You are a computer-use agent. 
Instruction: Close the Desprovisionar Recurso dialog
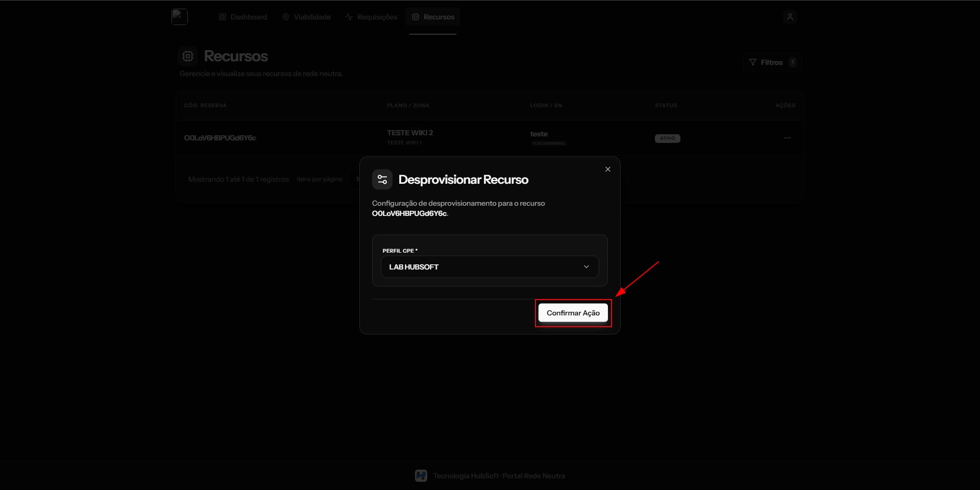point(607,169)
